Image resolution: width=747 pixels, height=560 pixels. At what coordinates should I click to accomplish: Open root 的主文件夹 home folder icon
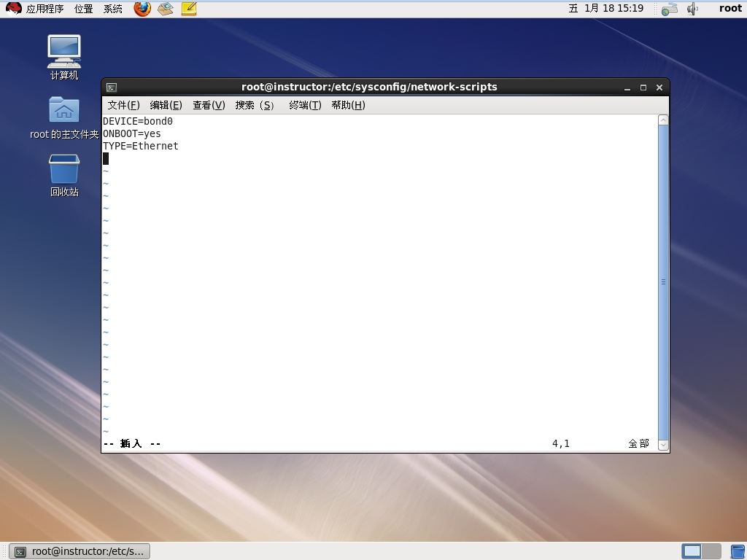pos(64,117)
